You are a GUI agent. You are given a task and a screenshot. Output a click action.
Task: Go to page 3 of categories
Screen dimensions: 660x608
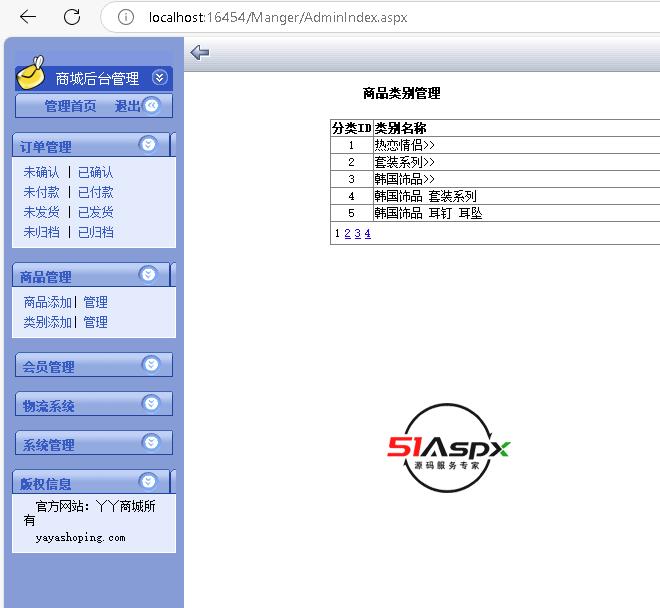pos(357,233)
